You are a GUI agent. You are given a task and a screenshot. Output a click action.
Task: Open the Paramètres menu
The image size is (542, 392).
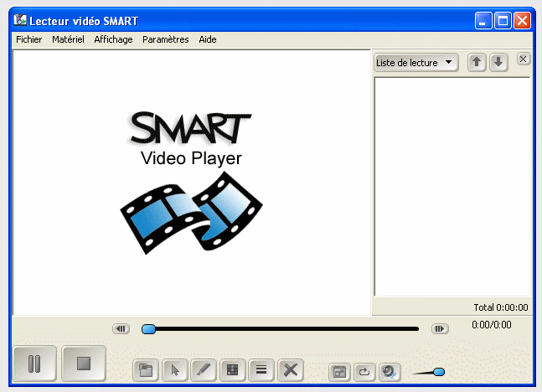click(x=166, y=39)
